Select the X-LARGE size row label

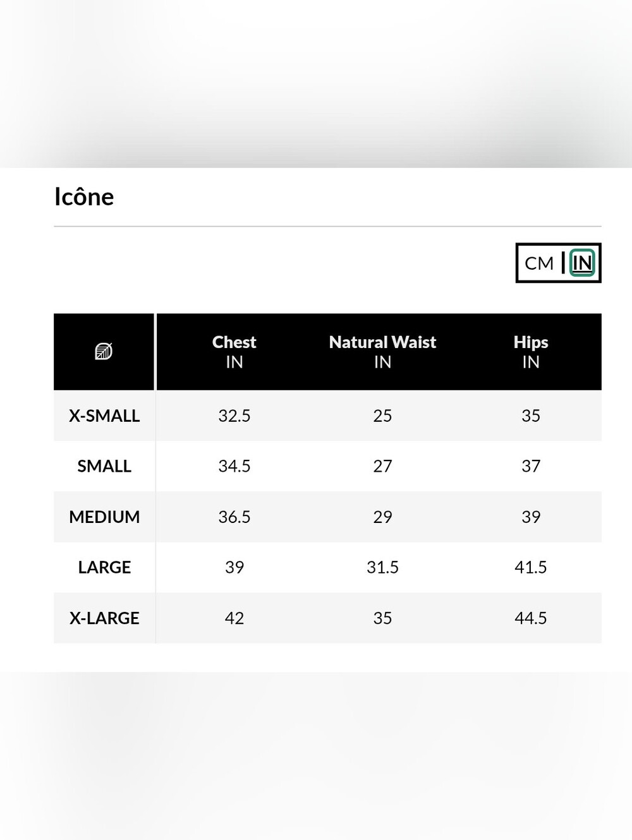104,618
